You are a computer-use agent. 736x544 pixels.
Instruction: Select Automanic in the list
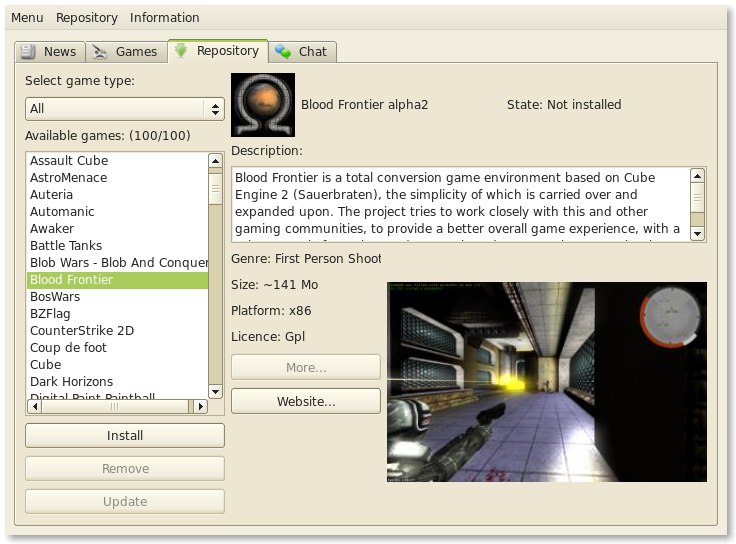pos(117,212)
